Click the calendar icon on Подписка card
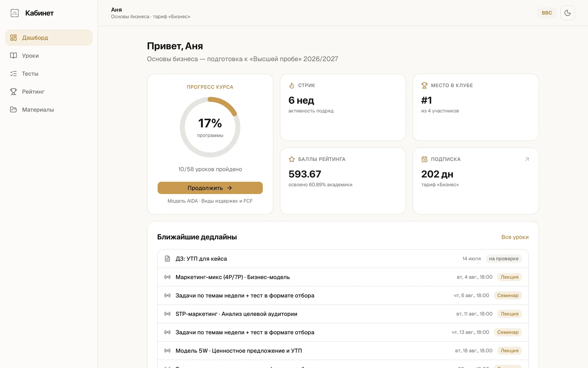Viewport: 588px width, 368px height. (425, 159)
